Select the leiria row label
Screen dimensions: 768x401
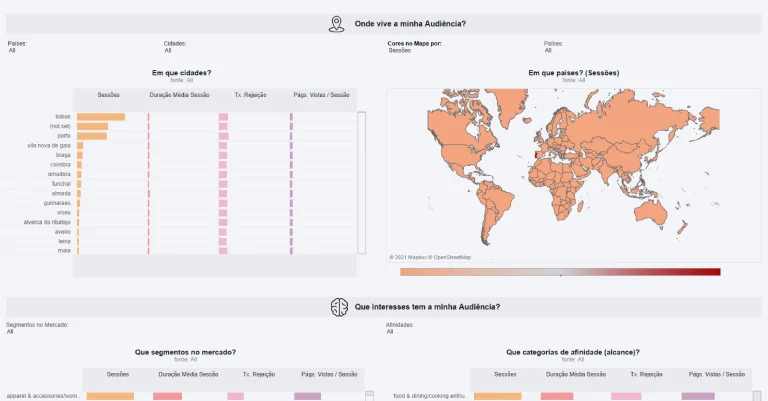click(65, 241)
